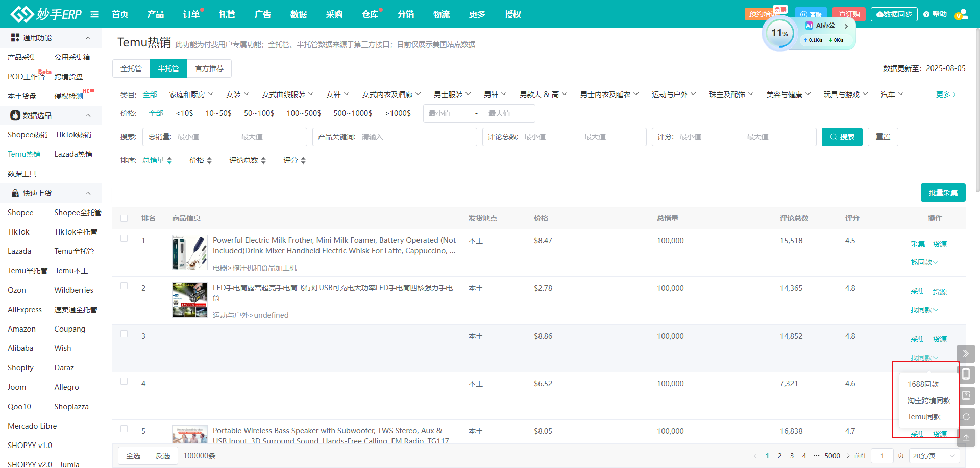Click the 全选 button at bottom

[x=133, y=456]
